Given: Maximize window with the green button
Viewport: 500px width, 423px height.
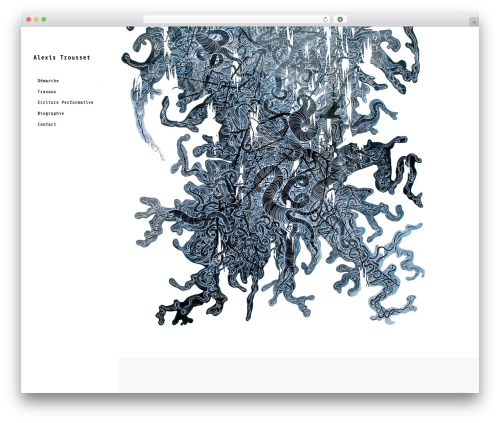Looking at the screenshot, I should [x=44, y=19].
